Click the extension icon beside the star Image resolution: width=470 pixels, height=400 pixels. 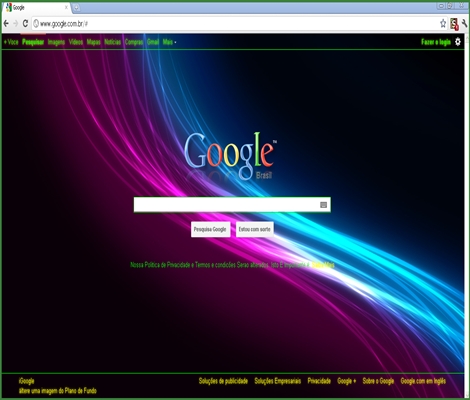[454, 24]
